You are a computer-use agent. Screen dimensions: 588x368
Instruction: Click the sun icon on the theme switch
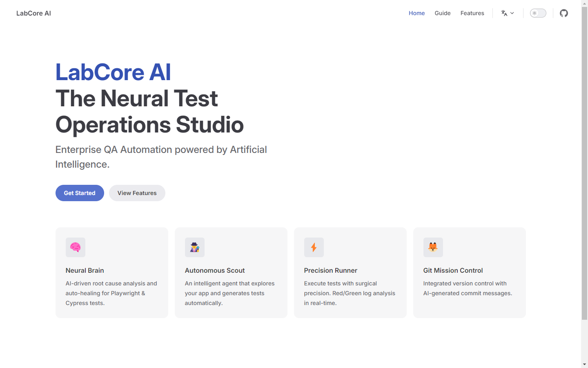pos(534,13)
